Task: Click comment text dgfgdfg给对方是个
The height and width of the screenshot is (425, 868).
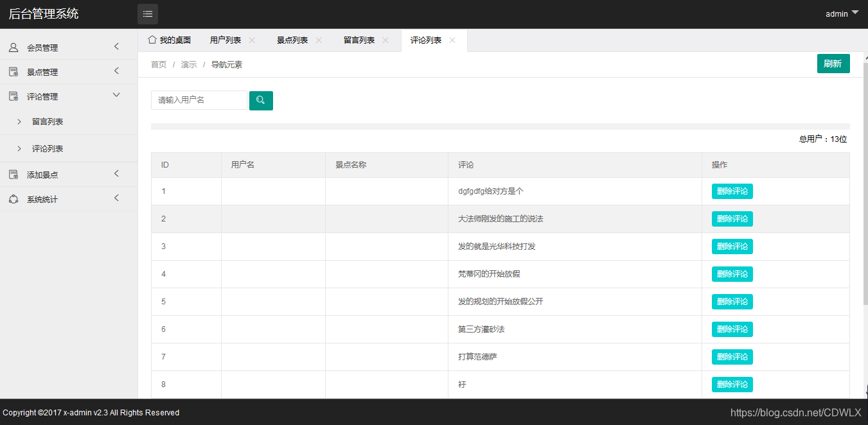Action: 492,191
